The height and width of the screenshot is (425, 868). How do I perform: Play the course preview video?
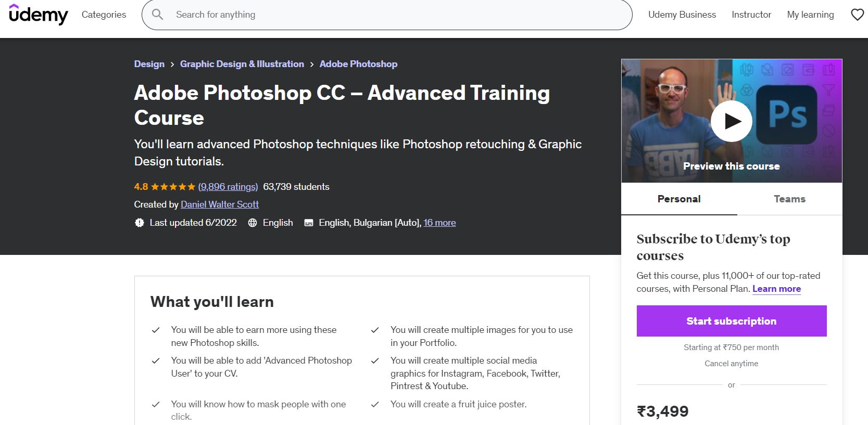point(731,121)
